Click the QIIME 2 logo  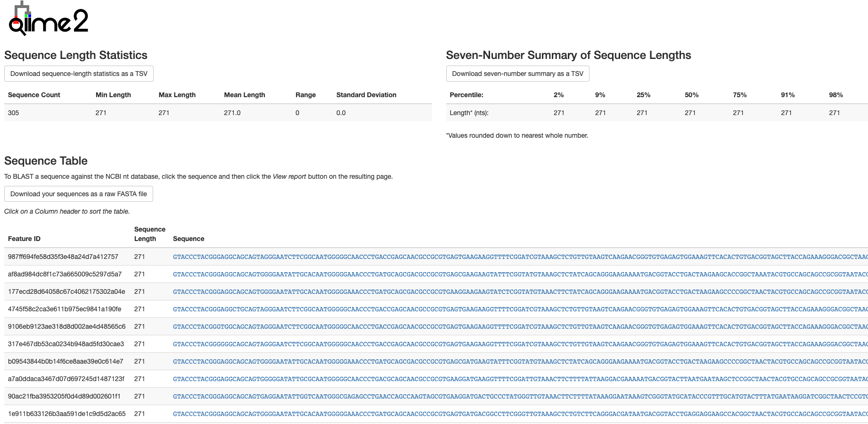point(49,19)
